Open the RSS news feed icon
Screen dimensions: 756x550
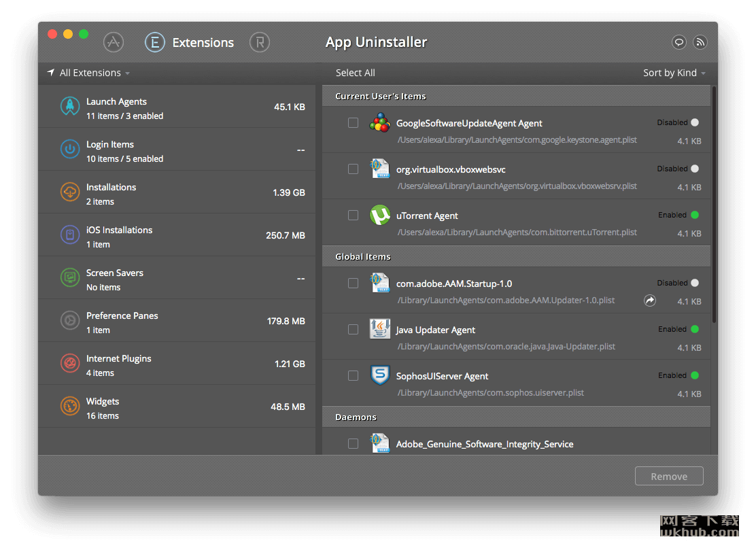pos(700,42)
